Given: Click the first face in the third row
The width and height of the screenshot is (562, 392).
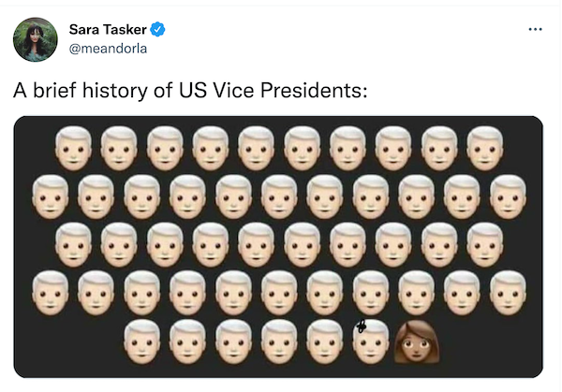Looking at the screenshot, I should pyautogui.click(x=73, y=244).
